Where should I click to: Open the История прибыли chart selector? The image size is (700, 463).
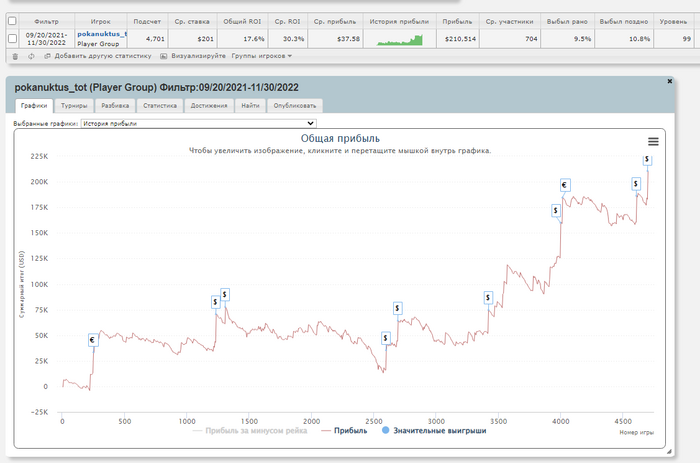click(x=199, y=124)
